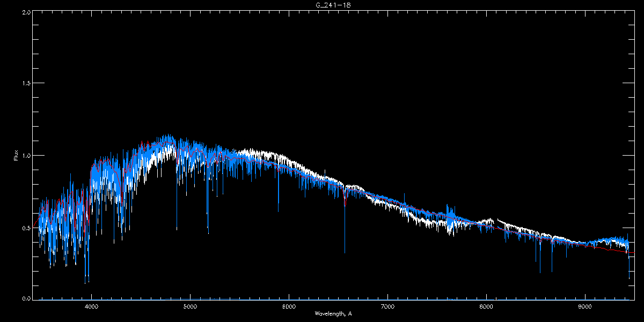The width and height of the screenshot is (644, 322).
Task: Click the 8000 wavelength tick label
Action: point(486,307)
